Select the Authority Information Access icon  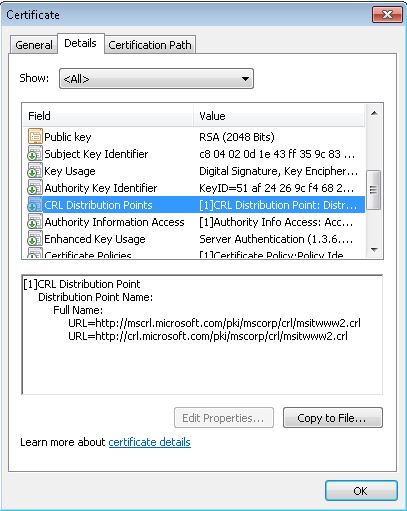coord(35,222)
